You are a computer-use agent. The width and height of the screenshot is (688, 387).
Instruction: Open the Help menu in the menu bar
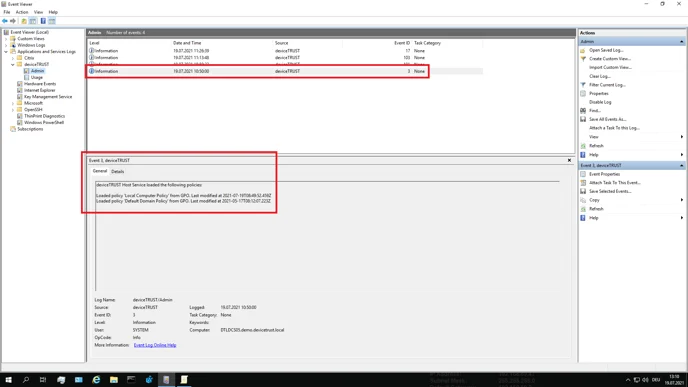tap(53, 12)
